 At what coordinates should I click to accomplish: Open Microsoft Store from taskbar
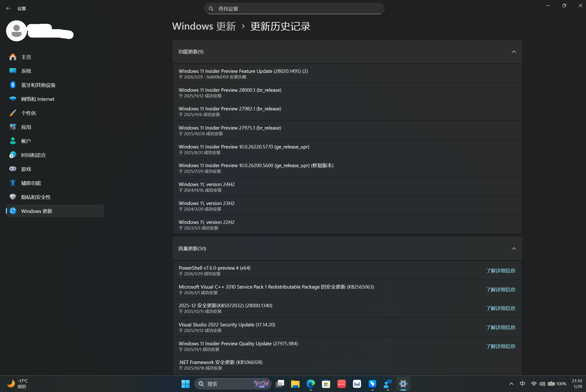click(x=326, y=384)
